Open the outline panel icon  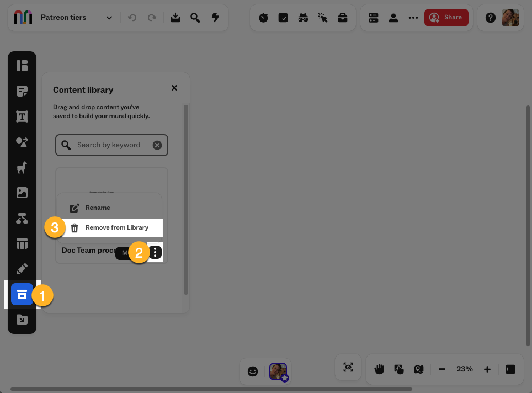[x=374, y=18]
